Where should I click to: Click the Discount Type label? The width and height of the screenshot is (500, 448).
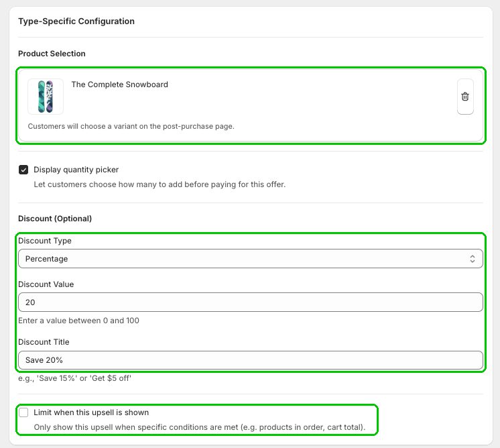(x=45, y=241)
